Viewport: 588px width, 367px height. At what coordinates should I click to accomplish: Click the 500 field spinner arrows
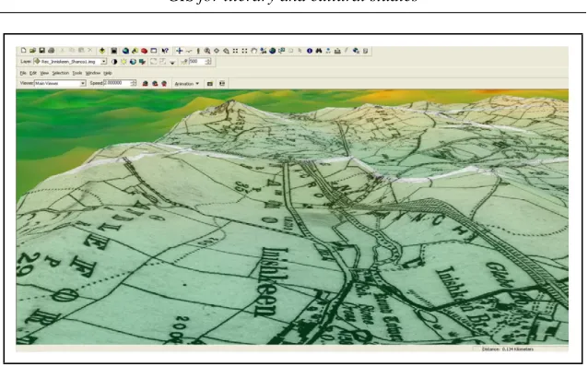208,62
